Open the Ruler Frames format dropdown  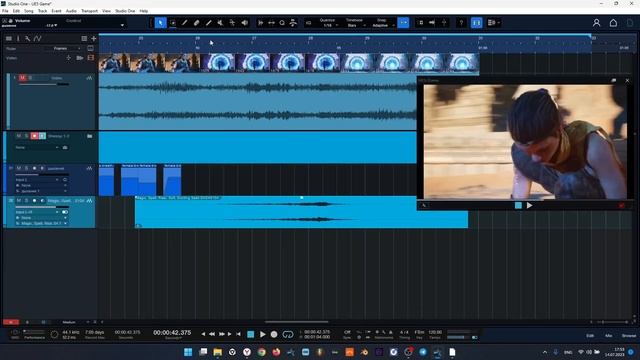tap(67, 48)
